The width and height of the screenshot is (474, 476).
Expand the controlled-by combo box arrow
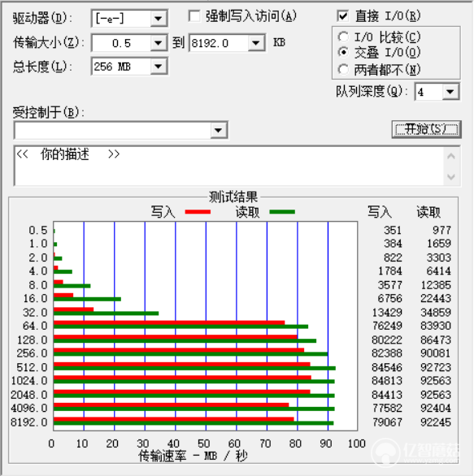point(218,130)
